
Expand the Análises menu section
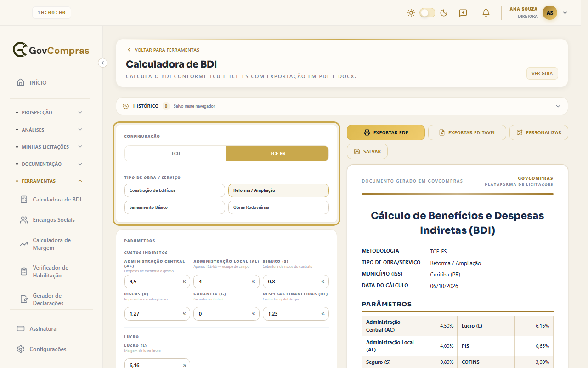click(50, 130)
